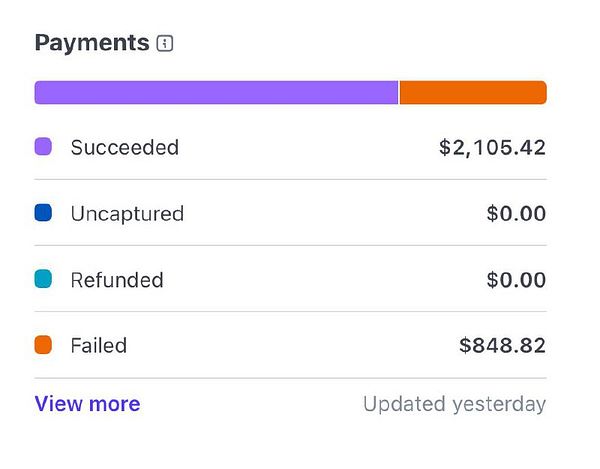The image size is (600, 469).
Task: Click the $0.00 amount in Uncaptured row
Action: [x=516, y=213]
